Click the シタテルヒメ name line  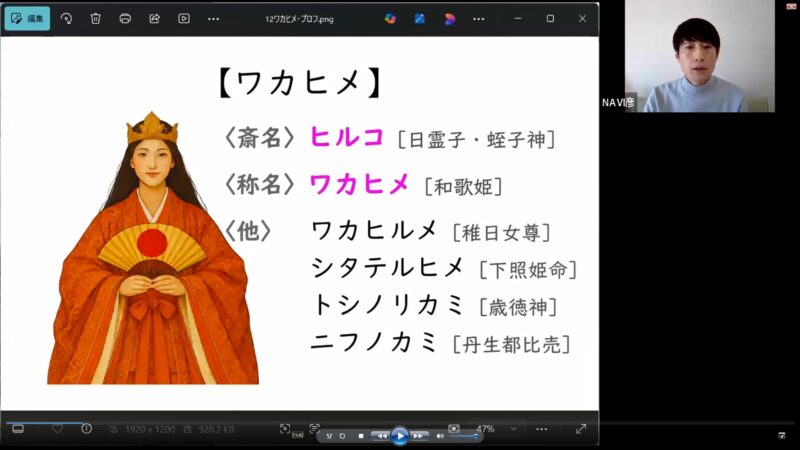click(x=388, y=268)
